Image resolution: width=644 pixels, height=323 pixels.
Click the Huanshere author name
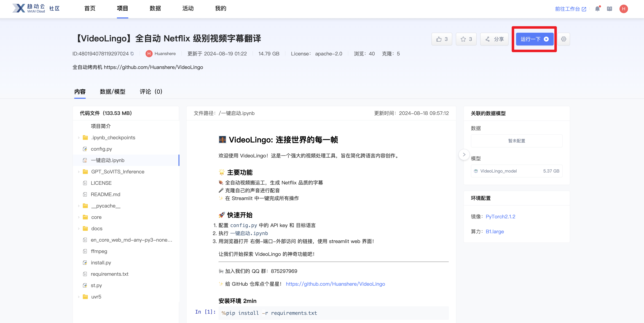click(x=165, y=54)
